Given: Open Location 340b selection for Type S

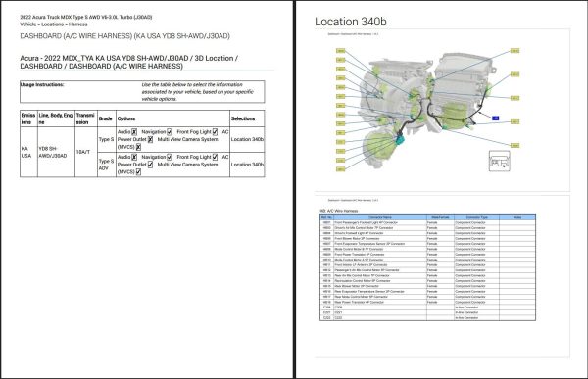Looking at the screenshot, I should 247,139.
